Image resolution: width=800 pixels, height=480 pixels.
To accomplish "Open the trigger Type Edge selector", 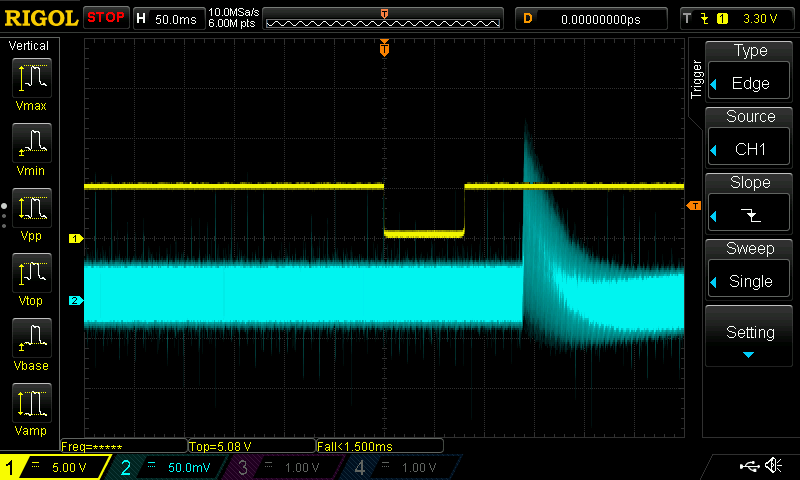I will click(750, 72).
